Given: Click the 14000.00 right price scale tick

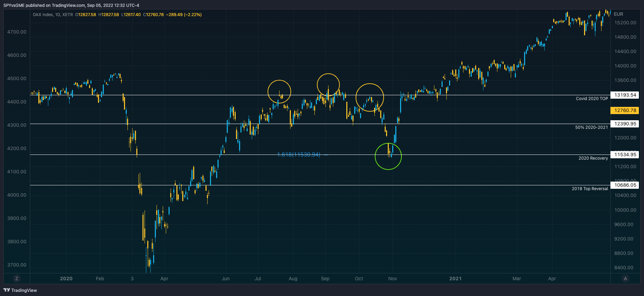Looking at the screenshot, I should (625, 66).
